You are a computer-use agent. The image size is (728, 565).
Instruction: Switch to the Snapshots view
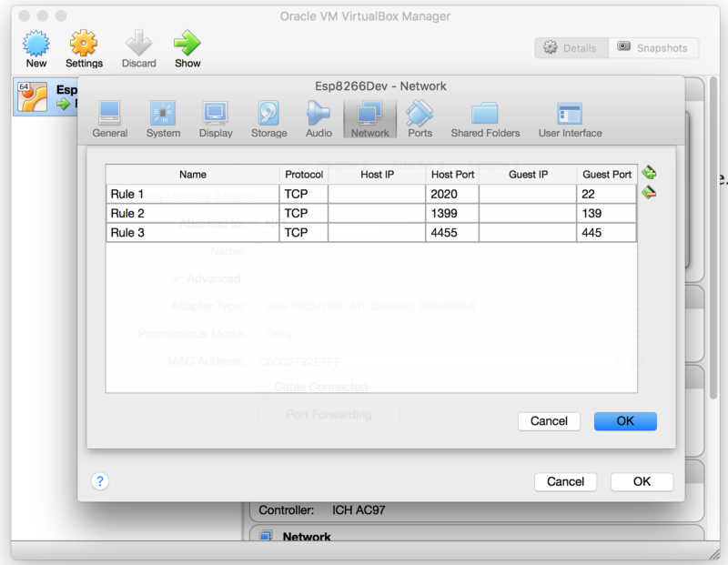click(x=653, y=48)
